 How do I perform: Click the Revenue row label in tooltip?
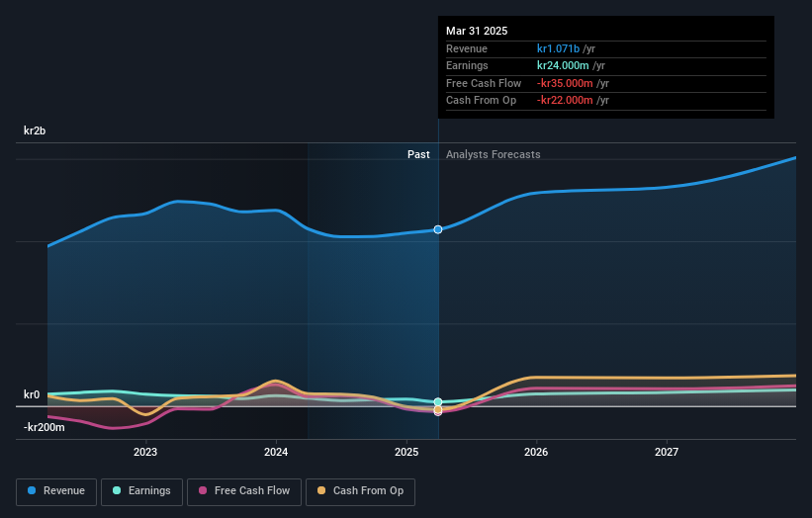click(467, 48)
